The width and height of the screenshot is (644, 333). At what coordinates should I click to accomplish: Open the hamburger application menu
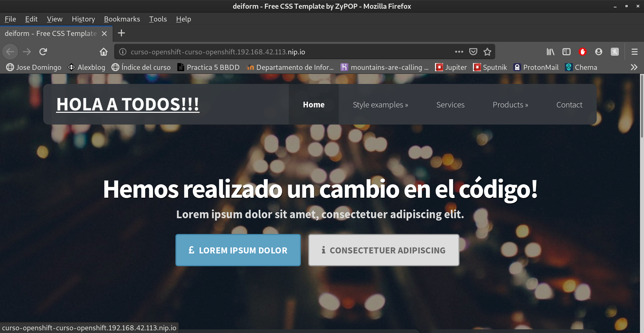[x=634, y=52]
